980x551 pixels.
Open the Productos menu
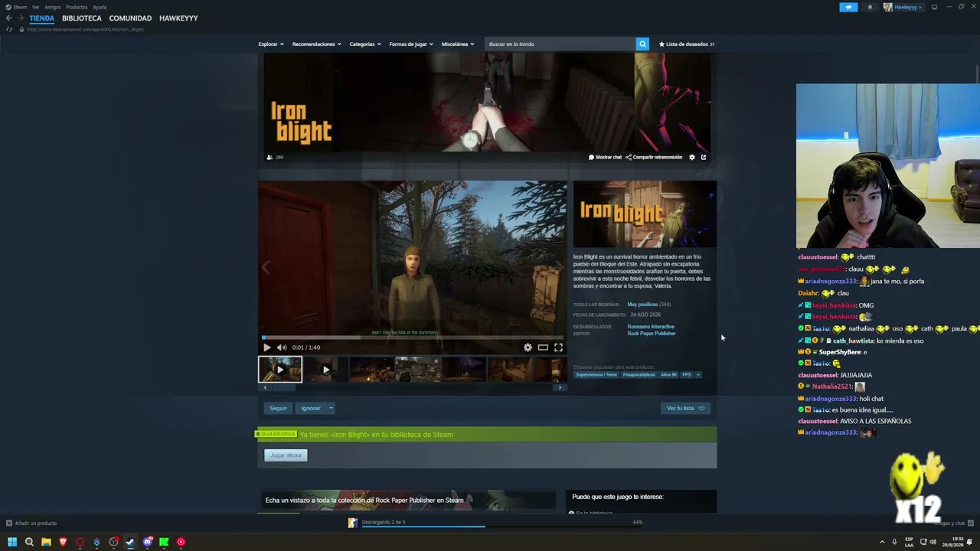[x=77, y=7]
